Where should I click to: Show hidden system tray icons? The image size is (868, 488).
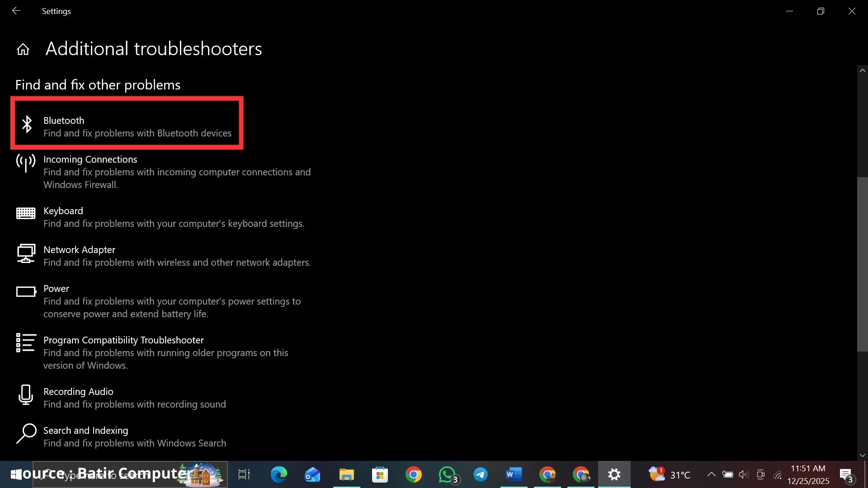[x=711, y=474]
